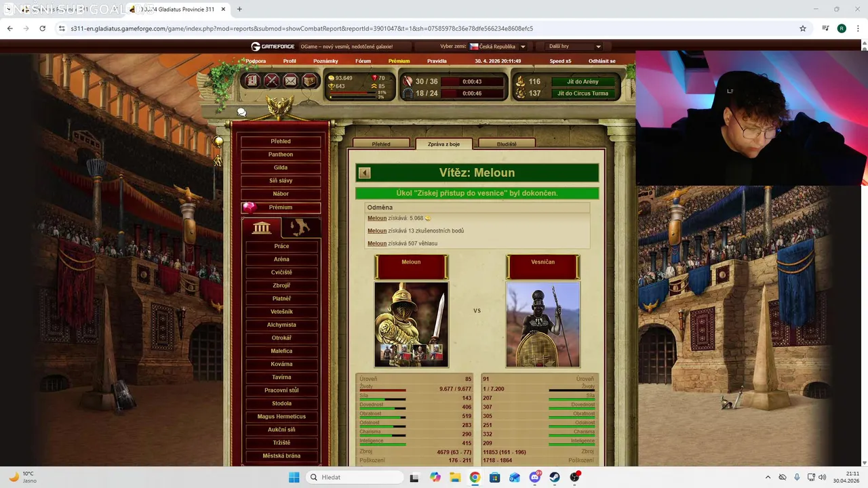The image size is (868, 488).
Task: Select the Italy map tab icon in the sidebar
Action: [300, 228]
